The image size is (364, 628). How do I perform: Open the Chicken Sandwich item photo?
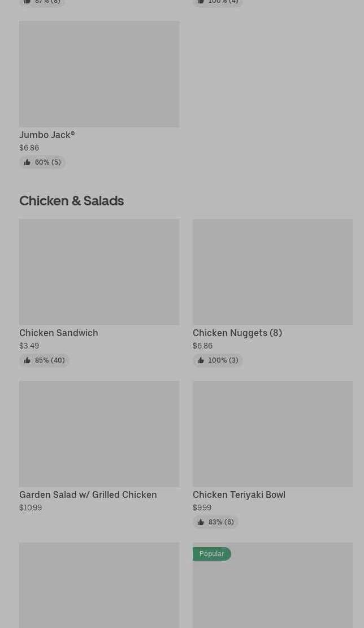[99, 272]
